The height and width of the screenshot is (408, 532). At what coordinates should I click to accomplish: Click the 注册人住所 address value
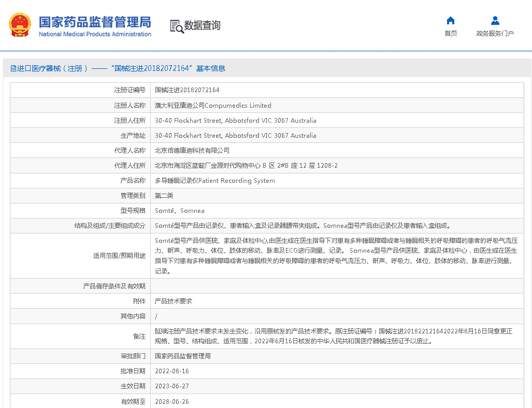pyautogui.click(x=236, y=121)
